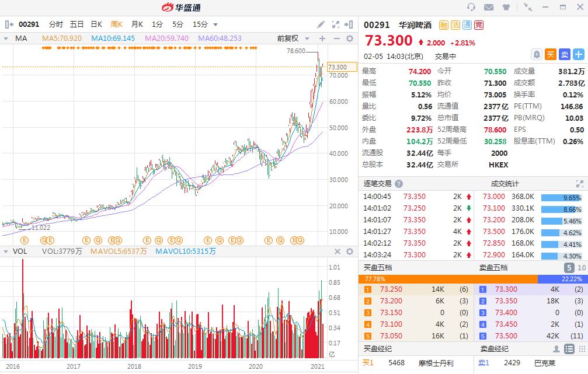Viewport: 588px width, 374px height.
Task: Expand the minute-interval dropdown after 15分
Action: [x=215, y=25]
